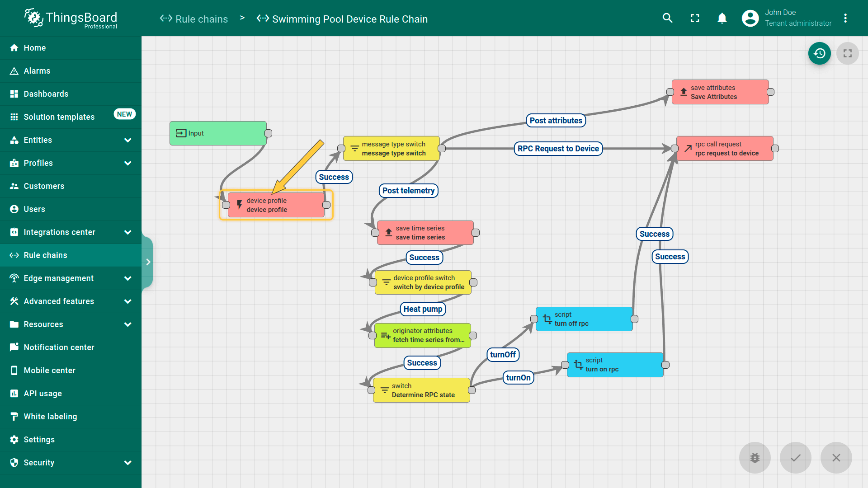
Task: Apply changes with the checkmark button
Action: coord(795,458)
